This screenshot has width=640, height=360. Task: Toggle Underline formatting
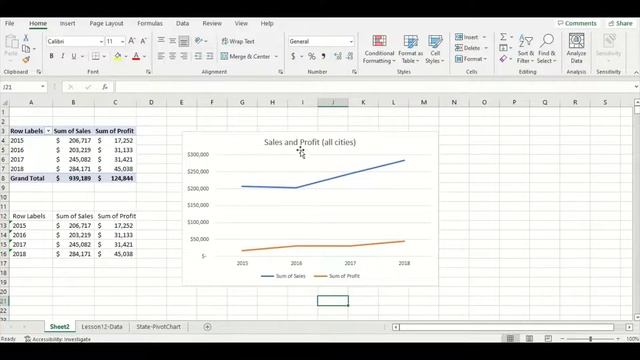pos(74,56)
